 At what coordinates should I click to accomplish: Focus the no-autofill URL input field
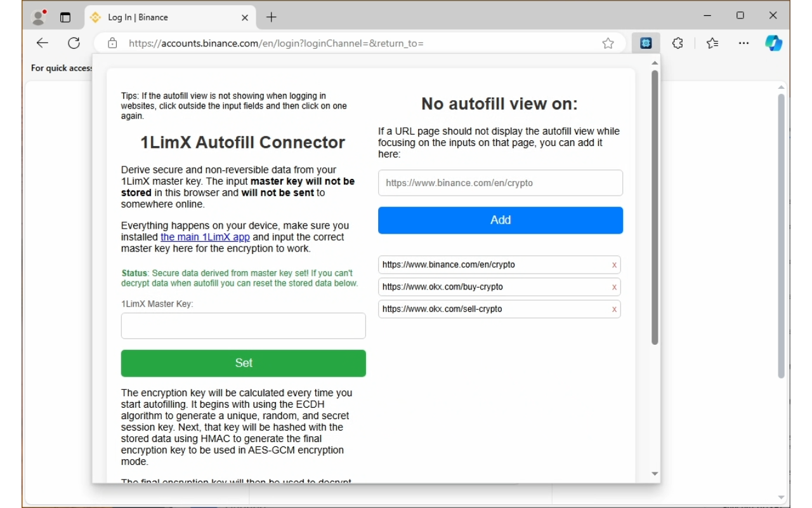[501, 183]
